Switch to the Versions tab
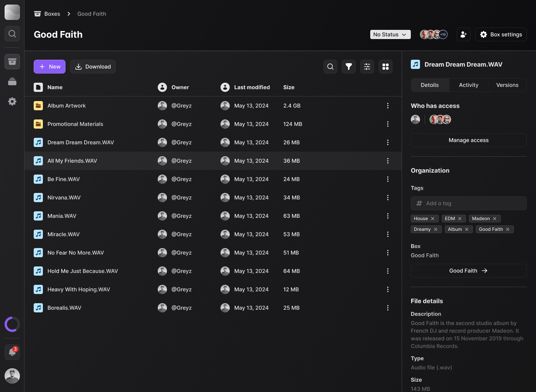 click(507, 85)
